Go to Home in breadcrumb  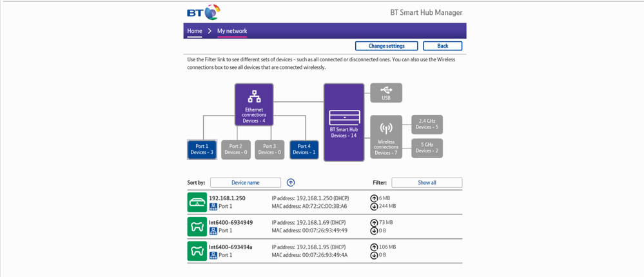tap(195, 31)
